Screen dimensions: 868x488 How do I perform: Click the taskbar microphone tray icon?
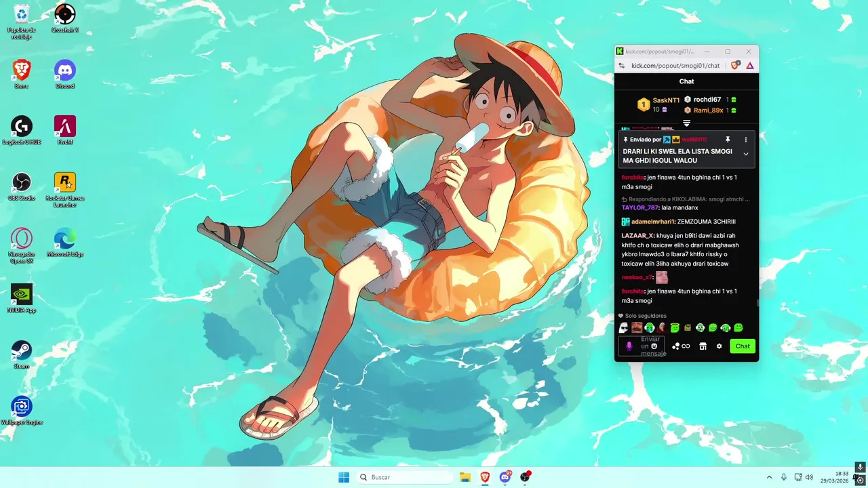[x=784, y=477]
